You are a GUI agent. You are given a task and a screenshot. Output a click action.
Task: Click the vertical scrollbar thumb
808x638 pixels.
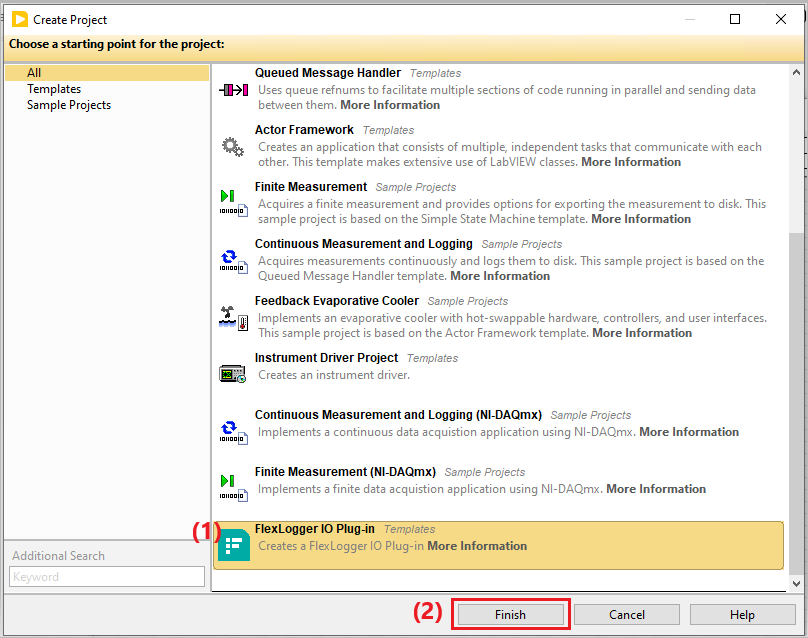click(x=796, y=404)
